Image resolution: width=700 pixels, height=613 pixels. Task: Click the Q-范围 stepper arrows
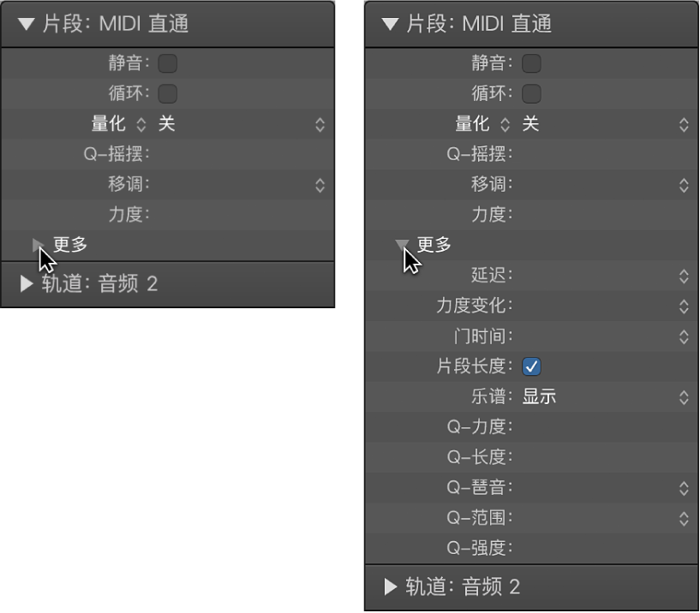(x=684, y=517)
